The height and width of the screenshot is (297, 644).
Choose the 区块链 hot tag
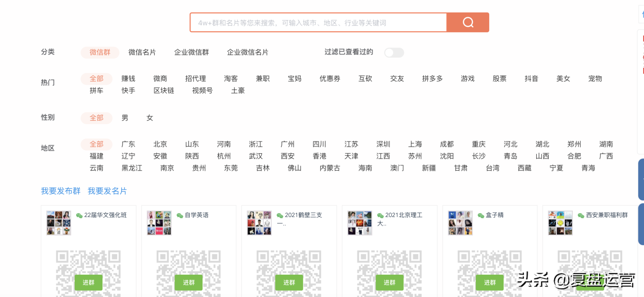coord(164,91)
